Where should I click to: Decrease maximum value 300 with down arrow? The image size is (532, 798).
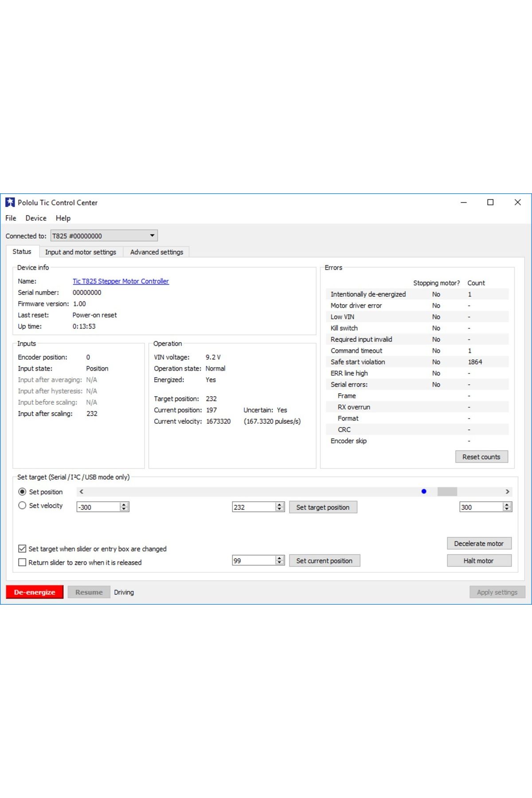coord(507,509)
